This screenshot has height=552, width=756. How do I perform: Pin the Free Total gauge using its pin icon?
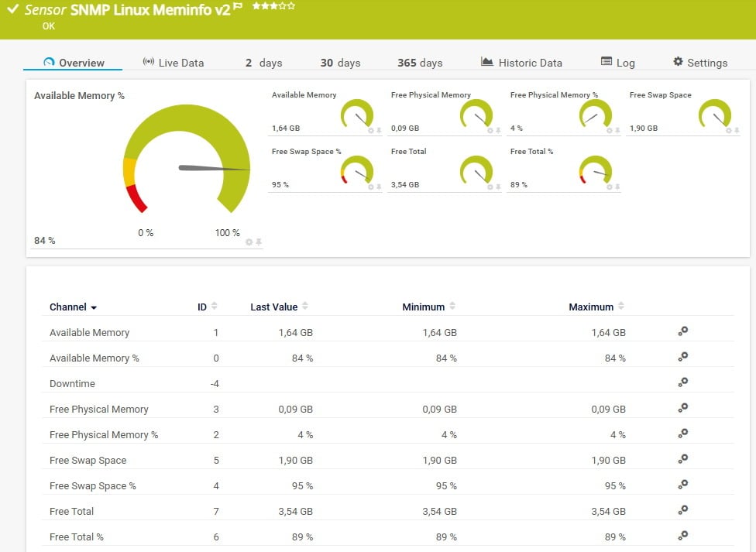tap(500, 186)
